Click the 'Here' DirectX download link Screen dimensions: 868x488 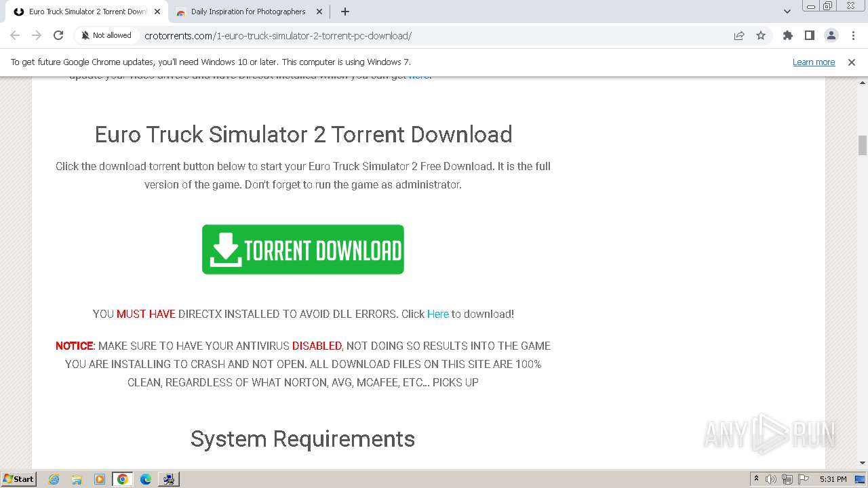point(438,314)
